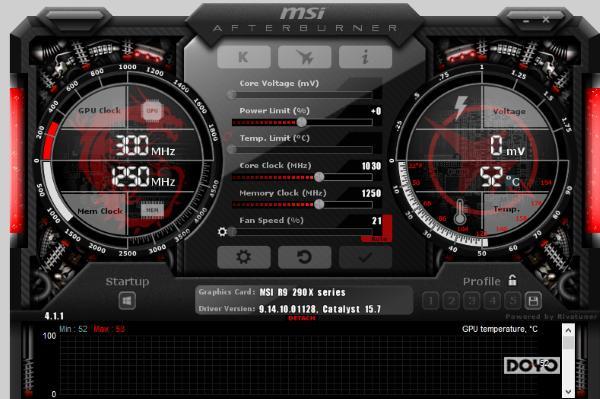Select profile slot 5

(513, 301)
